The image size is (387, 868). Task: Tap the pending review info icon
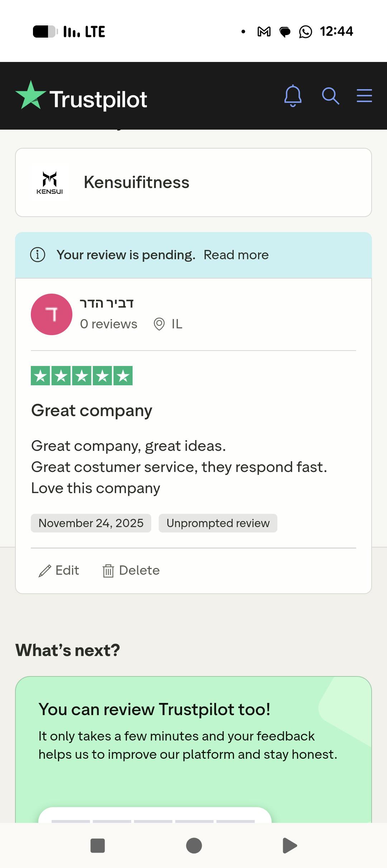[x=38, y=255]
